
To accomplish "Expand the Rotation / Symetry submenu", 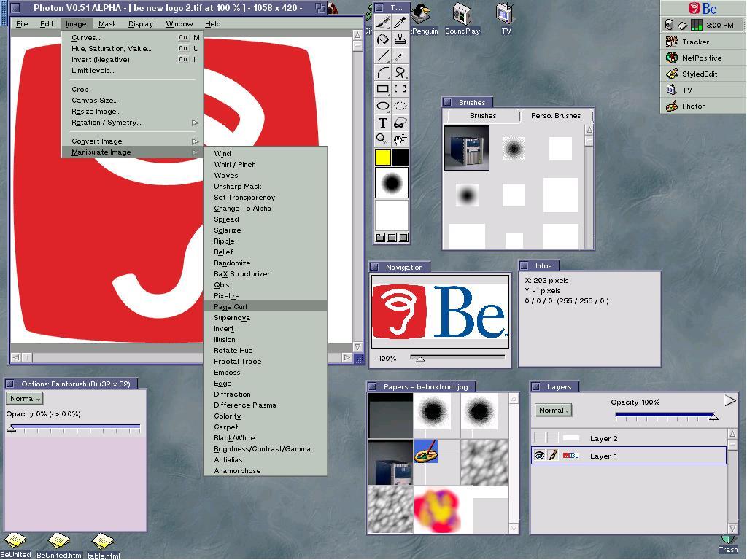I will 133,122.
